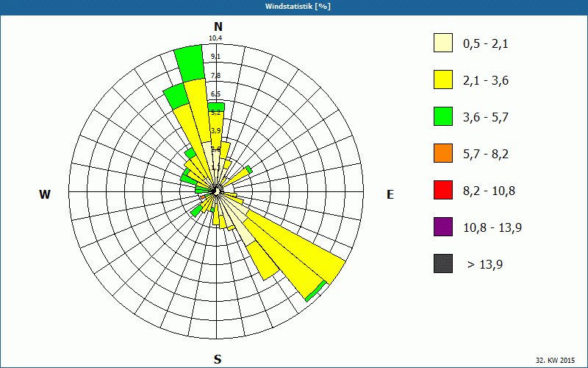The image size is (588, 368).
Task: Click the '10,4' radial axis value
Action: click(215, 38)
